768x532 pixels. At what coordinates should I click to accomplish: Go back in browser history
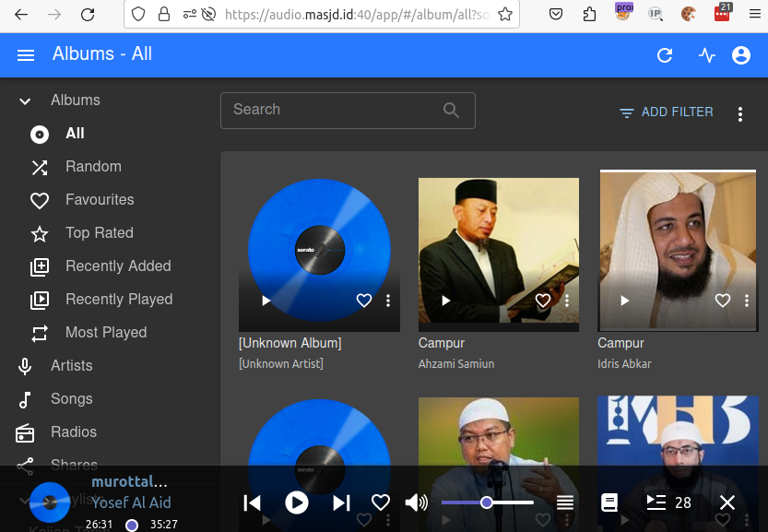21,15
